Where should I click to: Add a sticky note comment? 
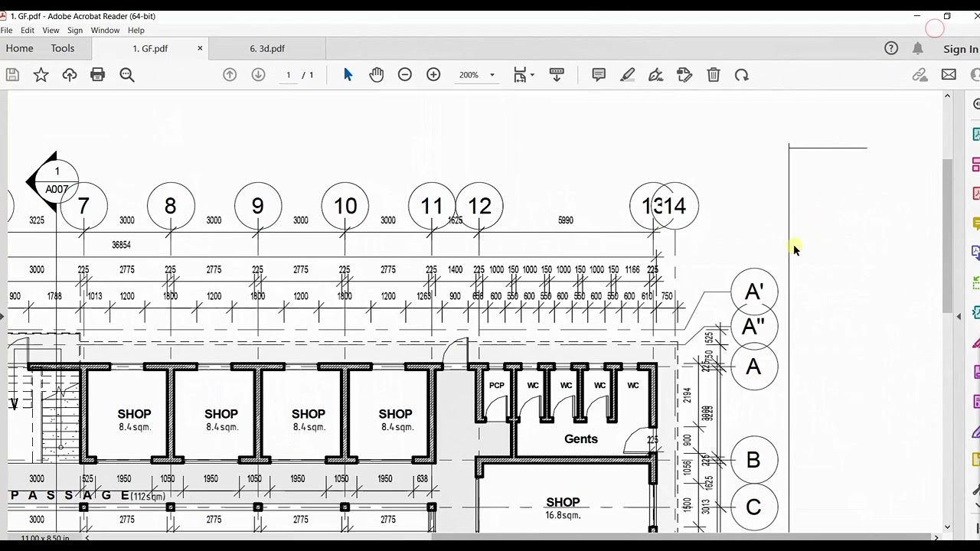(599, 75)
